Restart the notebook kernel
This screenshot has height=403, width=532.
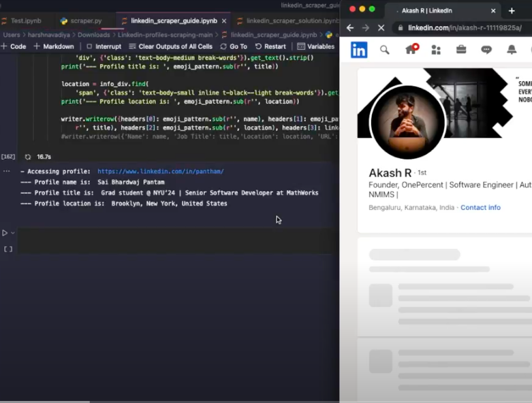[270, 46]
